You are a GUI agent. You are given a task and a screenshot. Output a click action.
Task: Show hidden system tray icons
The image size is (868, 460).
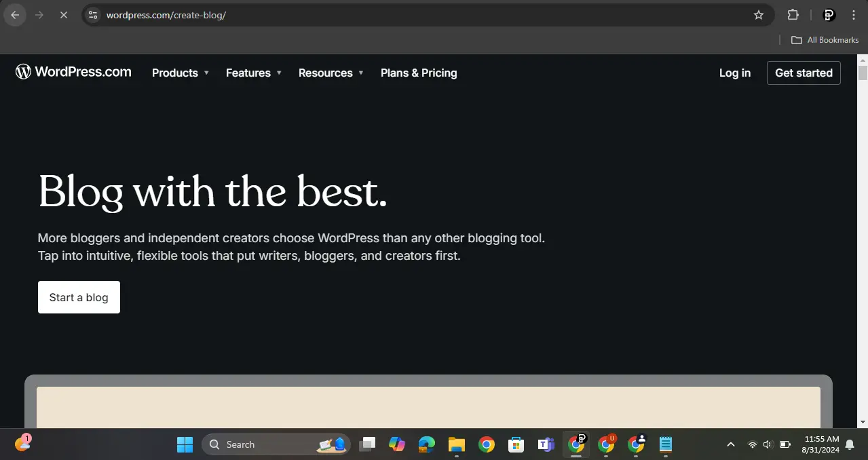click(x=731, y=444)
